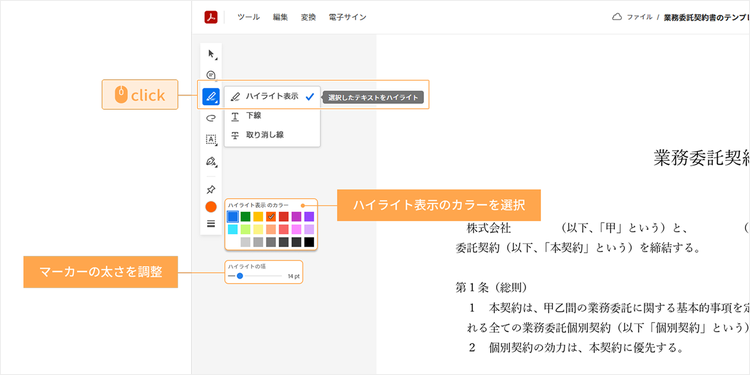The height and width of the screenshot is (375, 750).
Task: Open the orange color circle in toolbar
Action: [x=211, y=207]
